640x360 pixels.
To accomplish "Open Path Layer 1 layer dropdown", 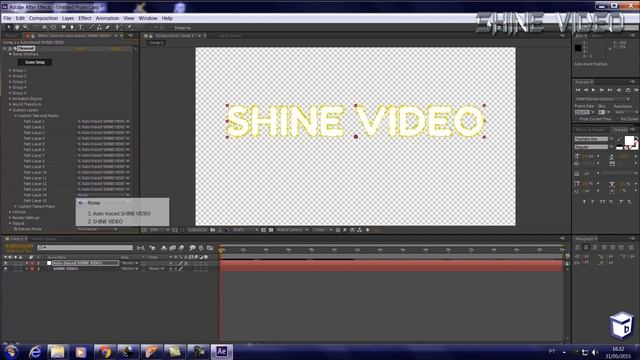I will (103, 122).
